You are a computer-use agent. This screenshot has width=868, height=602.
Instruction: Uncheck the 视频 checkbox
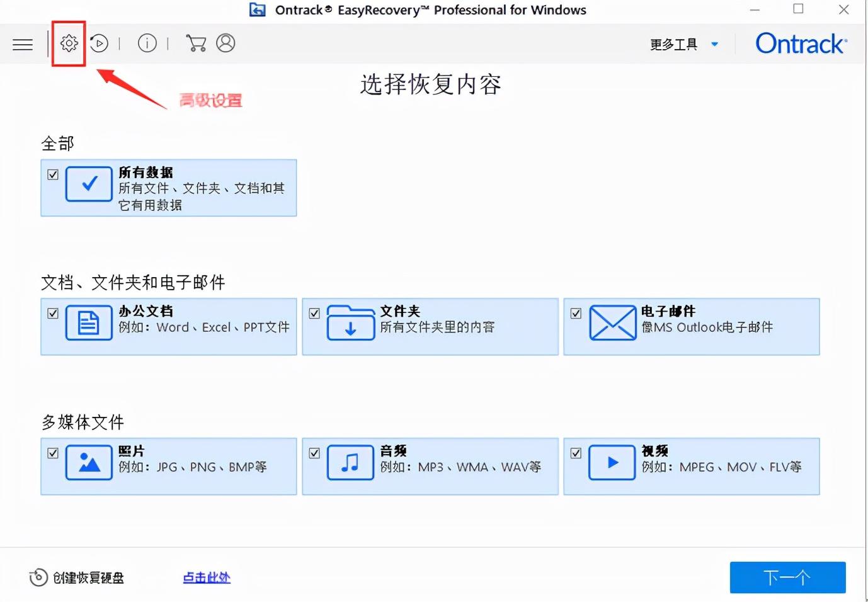[576, 453]
